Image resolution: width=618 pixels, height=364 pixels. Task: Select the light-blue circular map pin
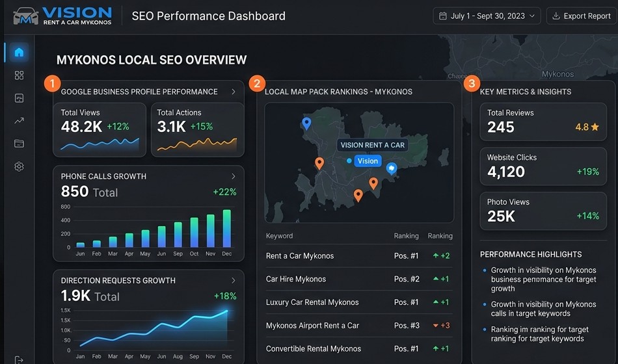[x=391, y=168]
